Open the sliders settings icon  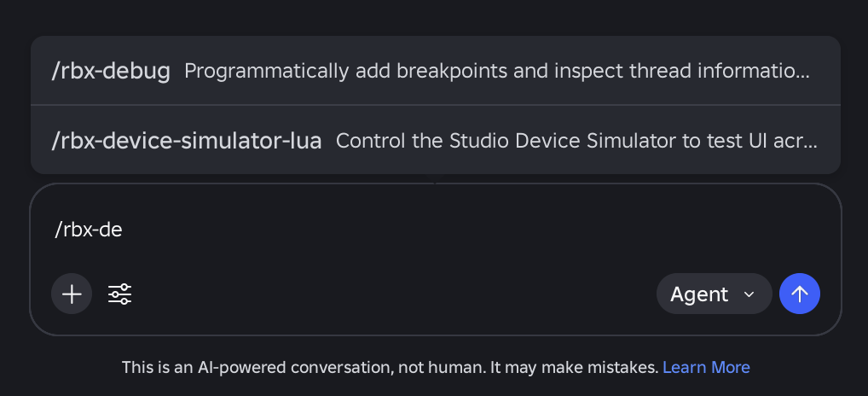point(119,294)
